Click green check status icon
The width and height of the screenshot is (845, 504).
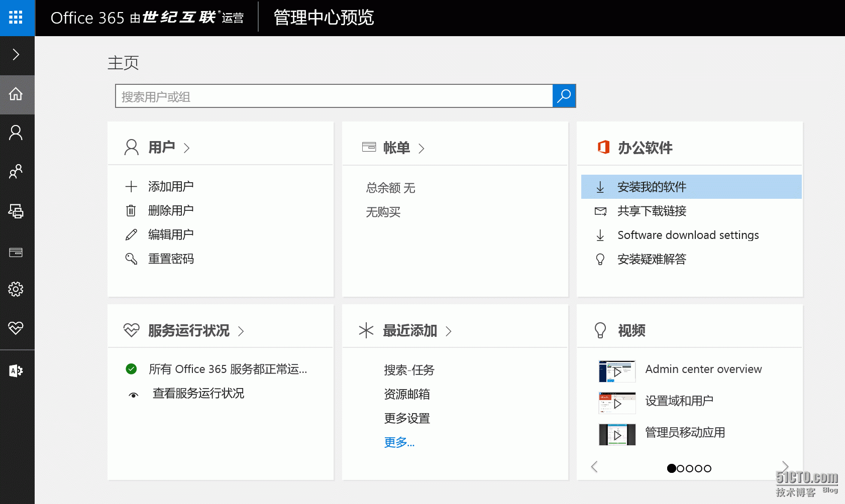131,369
